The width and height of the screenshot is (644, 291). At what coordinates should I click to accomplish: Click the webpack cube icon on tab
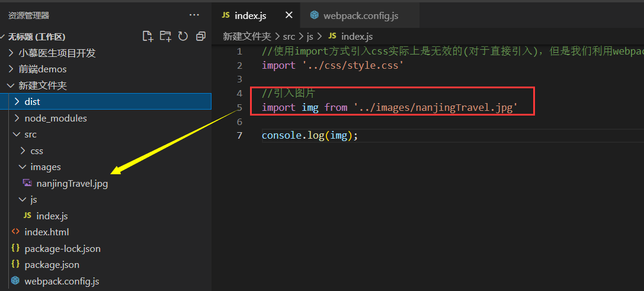pyautogui.click(x=315, y=15)
